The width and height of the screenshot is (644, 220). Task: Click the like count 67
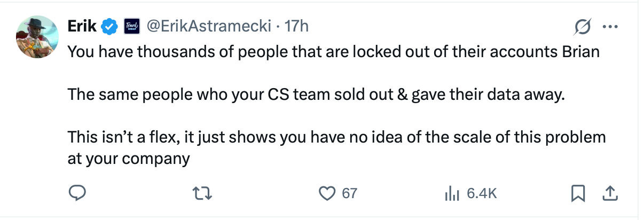coord(349,193)
